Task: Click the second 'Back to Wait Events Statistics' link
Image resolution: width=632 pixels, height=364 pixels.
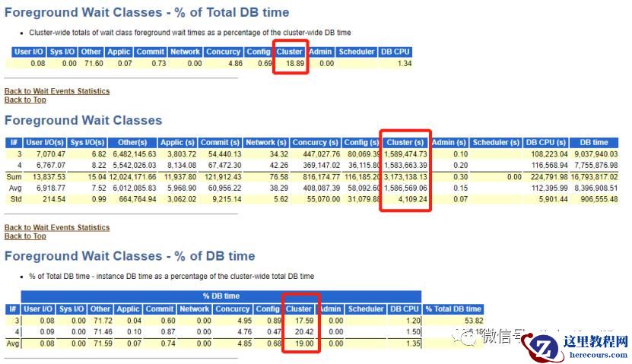Action: tap(57, 227)
